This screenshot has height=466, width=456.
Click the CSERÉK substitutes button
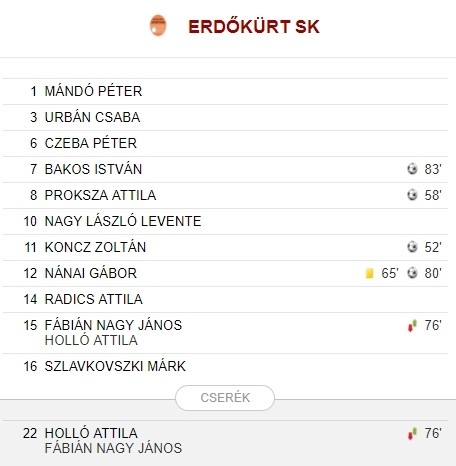tap(225, 398)
